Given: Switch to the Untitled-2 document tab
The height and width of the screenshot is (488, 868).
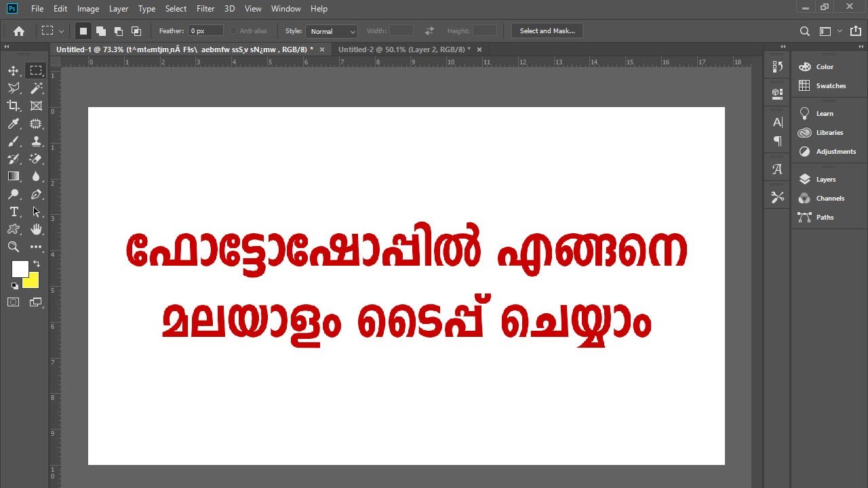Looking at the screenshot, I should click(404, 49).
